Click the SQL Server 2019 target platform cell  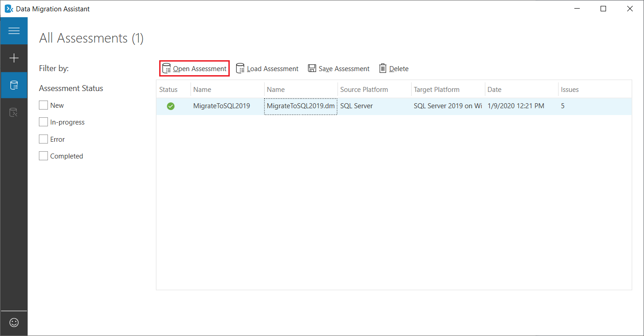[x=448, y=106]
